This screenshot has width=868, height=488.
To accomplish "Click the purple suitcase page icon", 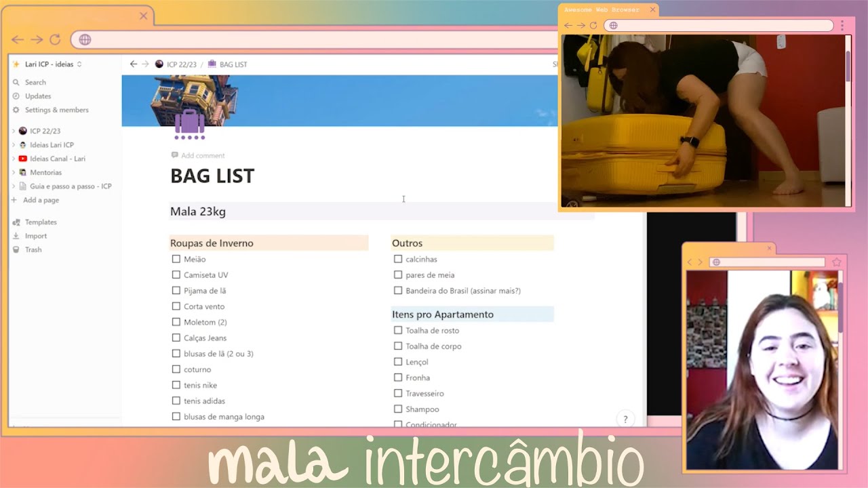I will (190, 124).
